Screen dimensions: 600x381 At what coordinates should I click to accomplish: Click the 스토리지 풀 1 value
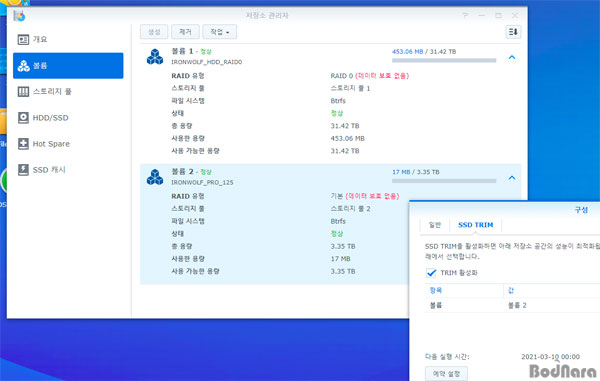tap(350, 88)
